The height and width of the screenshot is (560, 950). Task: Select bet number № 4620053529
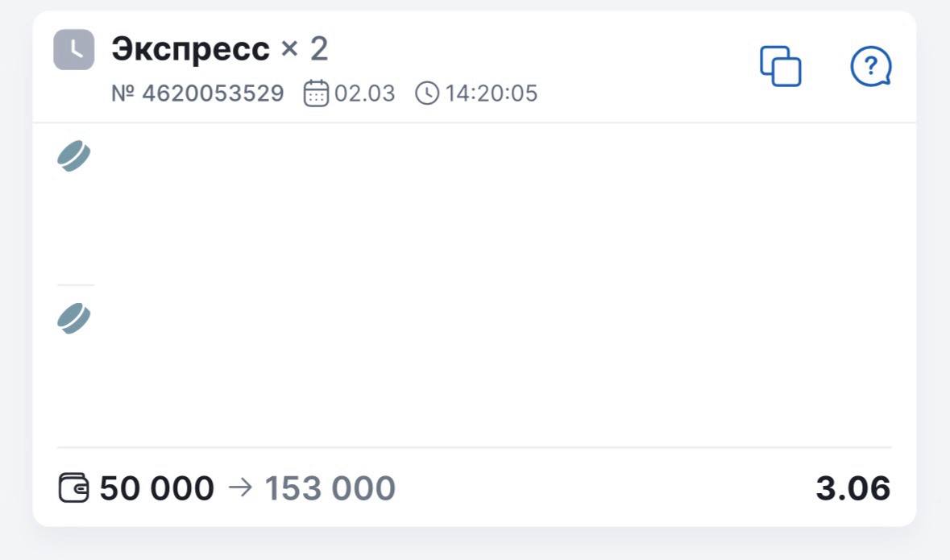click(197, 93)
